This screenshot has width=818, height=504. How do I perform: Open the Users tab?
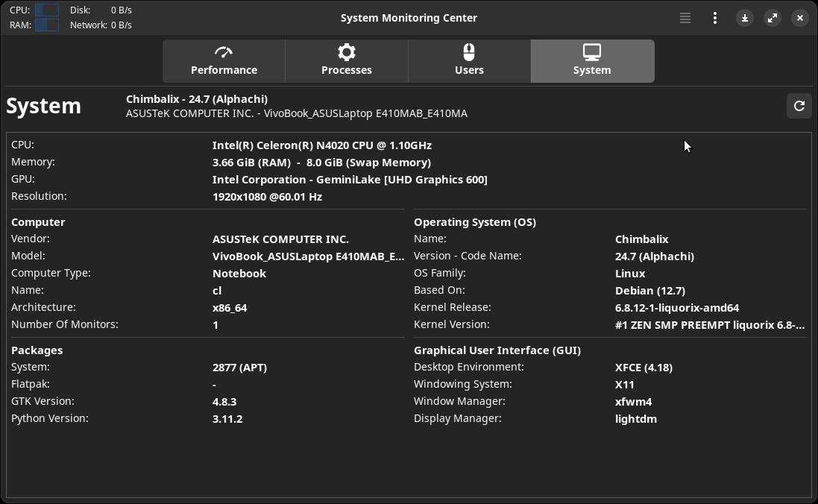[x=469, y=60]
